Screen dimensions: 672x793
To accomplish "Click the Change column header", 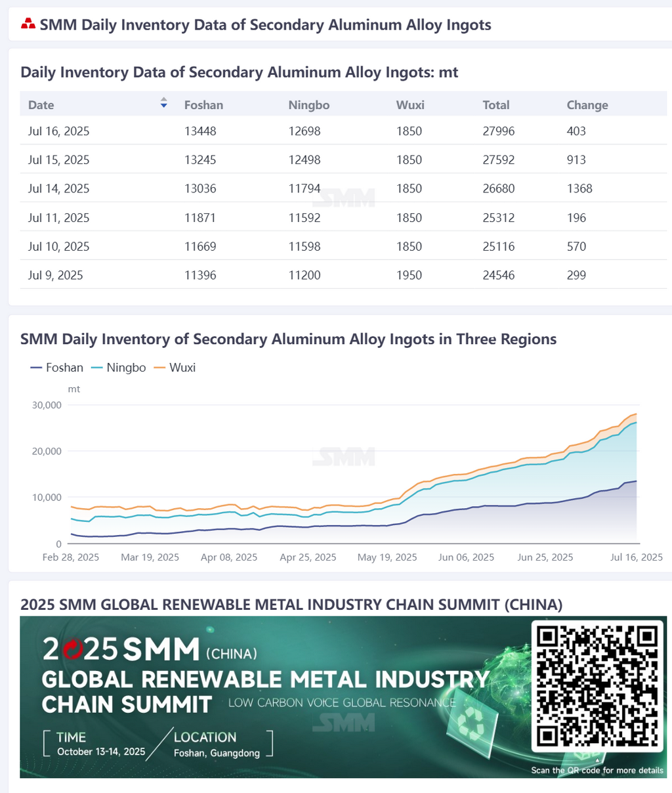I will [x=587, y=105].
